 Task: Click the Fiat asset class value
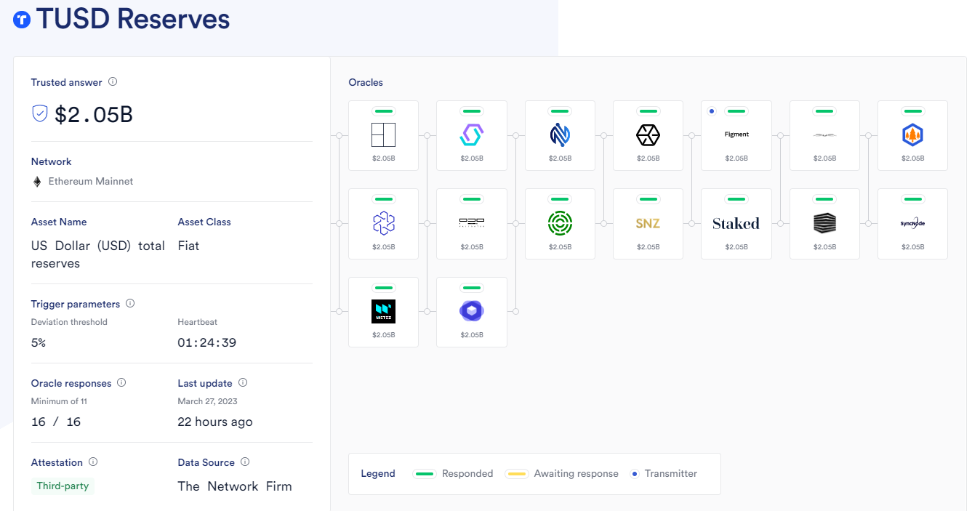pos(188,246)
